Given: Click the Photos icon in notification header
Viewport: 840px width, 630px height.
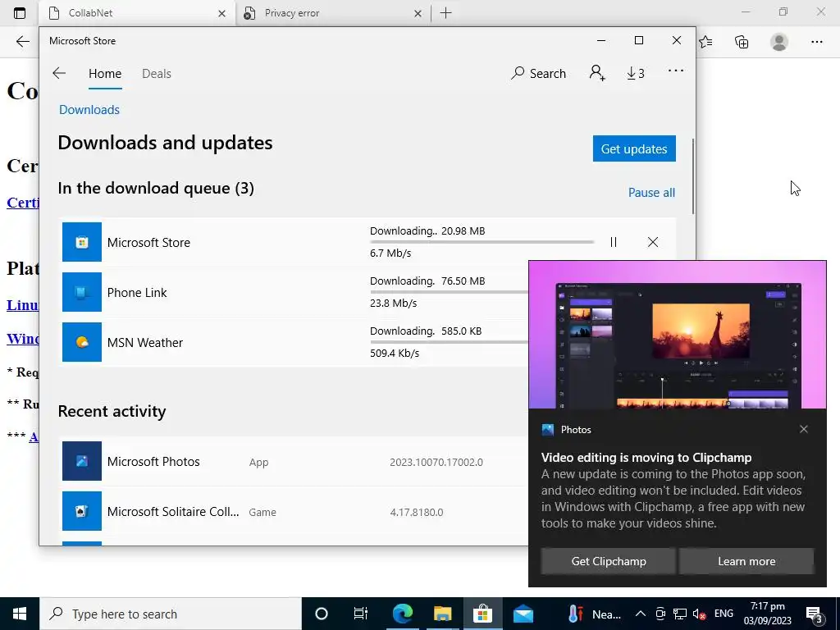Looking at the screenshot, I should (547, 430).
